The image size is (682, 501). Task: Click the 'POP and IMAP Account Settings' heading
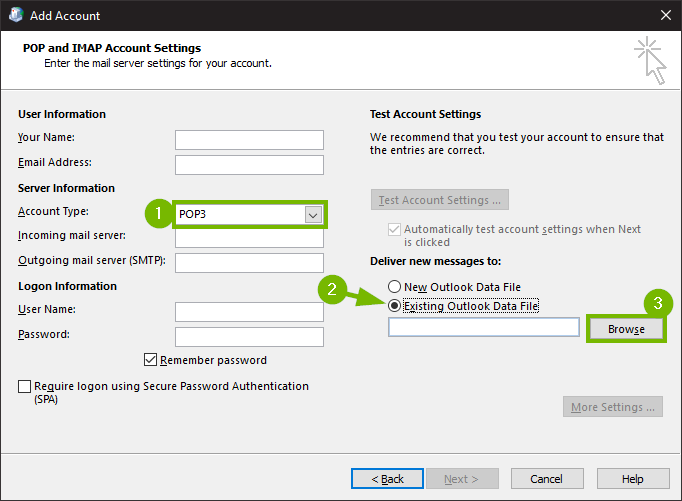(x=112, y=48)
